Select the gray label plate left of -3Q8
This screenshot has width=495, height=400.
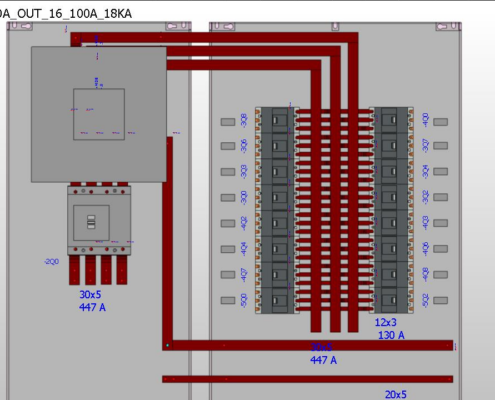click(228, 122)
